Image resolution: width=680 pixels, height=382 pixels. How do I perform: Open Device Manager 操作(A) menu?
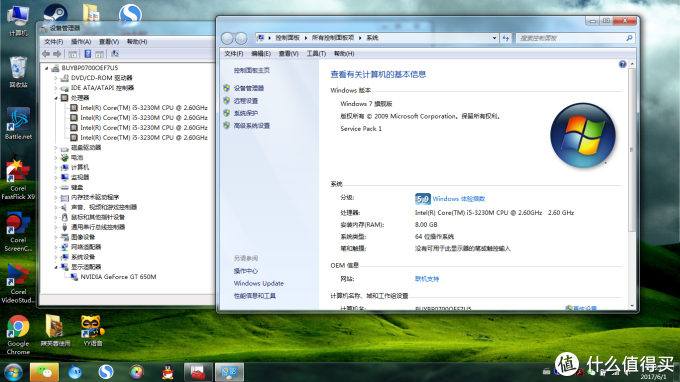point(81,42)
